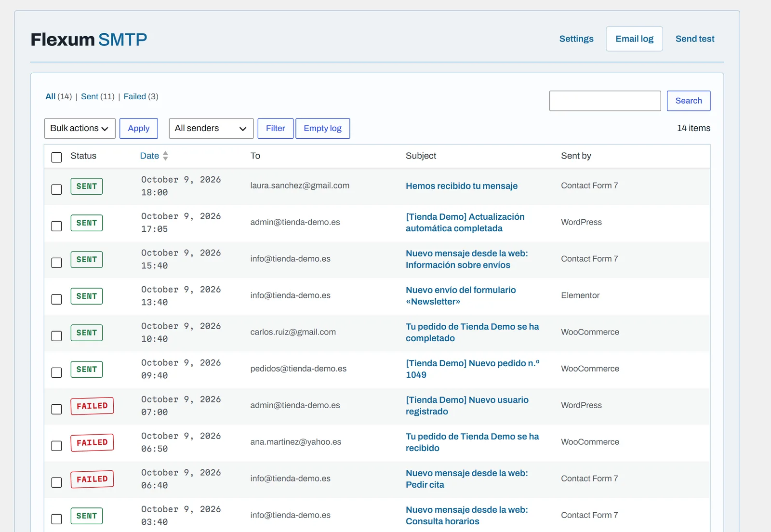Open the Bulk actions dropdown

80,128
